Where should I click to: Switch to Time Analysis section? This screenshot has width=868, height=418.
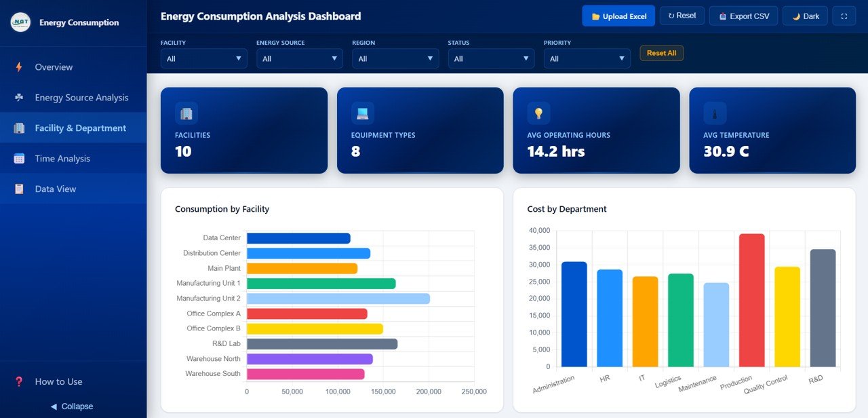click(x=62, y=159)
